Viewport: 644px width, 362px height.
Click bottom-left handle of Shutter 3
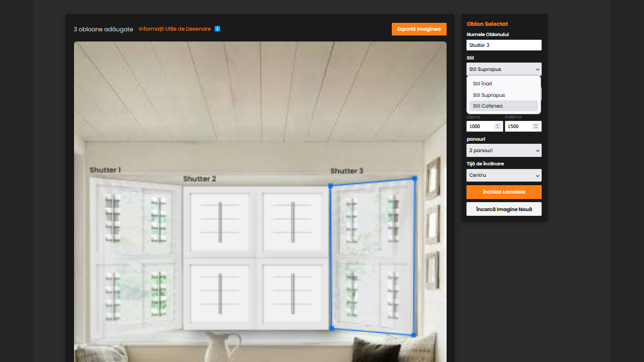click(332, 328)
